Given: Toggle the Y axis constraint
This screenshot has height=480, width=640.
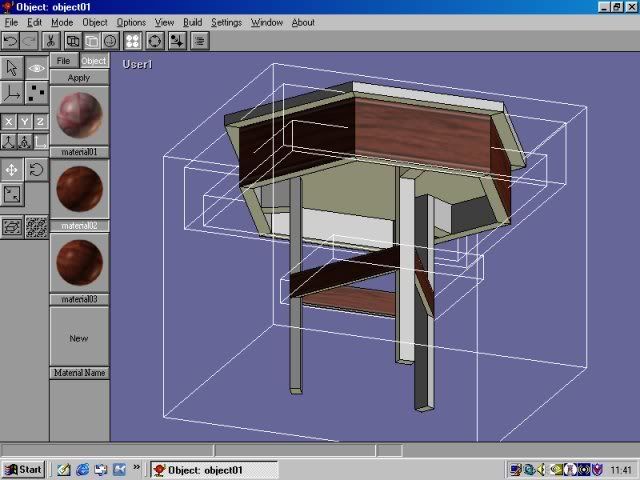Looking at the screenshot, I should tap(24, 121).
